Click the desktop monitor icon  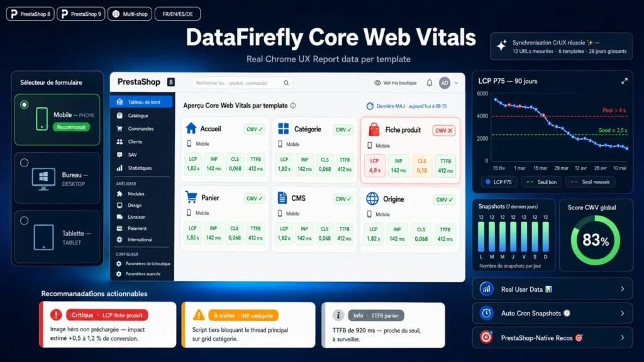(43, 179)
